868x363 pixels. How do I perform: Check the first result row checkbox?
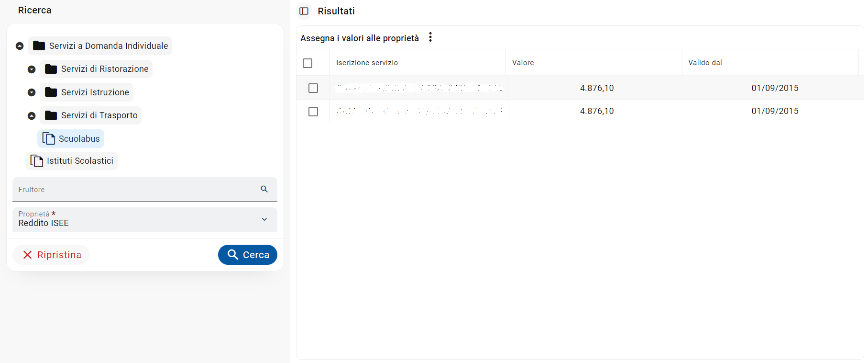[313, 88]
